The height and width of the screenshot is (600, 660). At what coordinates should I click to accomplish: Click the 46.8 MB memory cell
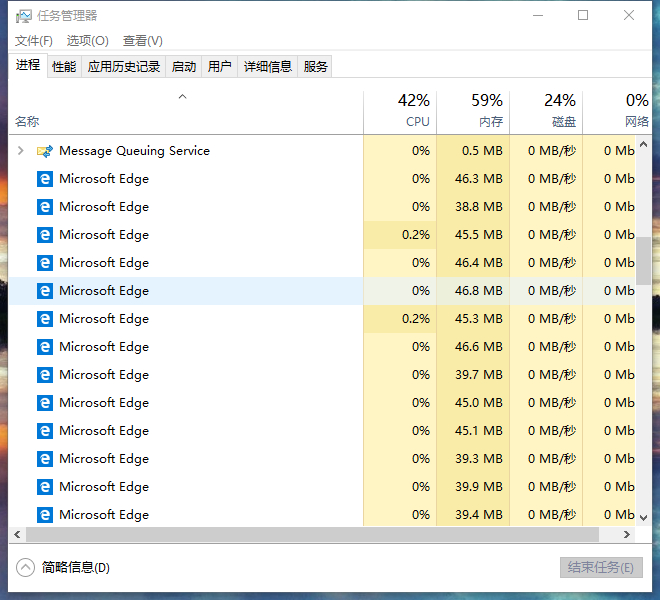point(473,291)
